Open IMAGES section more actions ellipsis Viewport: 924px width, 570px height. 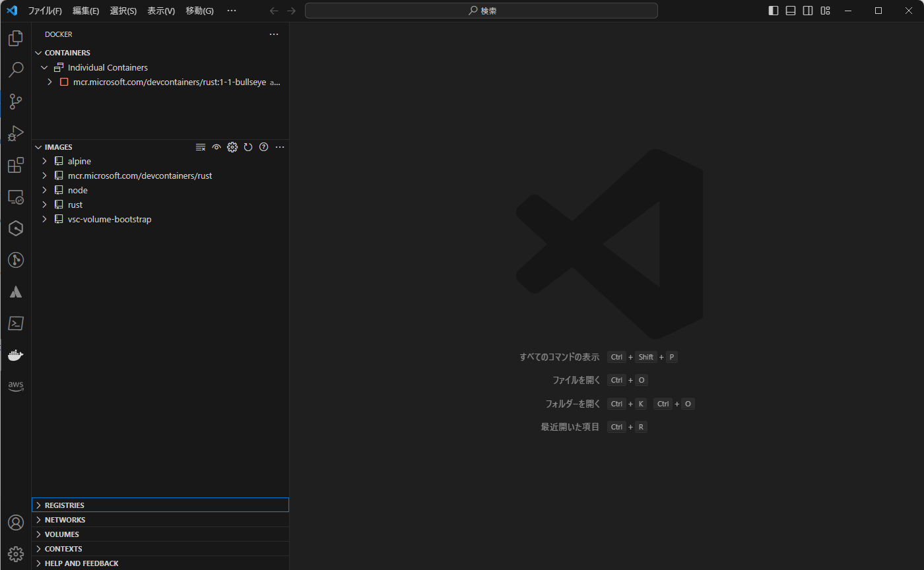click(280, 147)
